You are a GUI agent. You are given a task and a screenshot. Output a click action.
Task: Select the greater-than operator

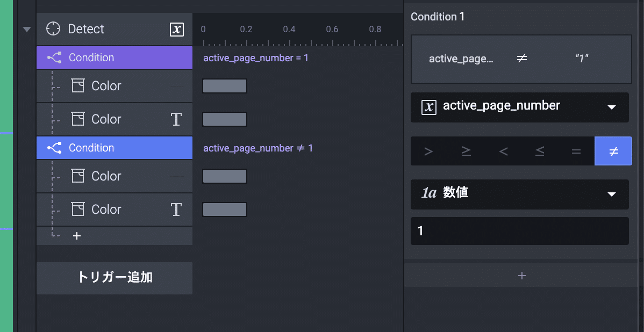428,151
